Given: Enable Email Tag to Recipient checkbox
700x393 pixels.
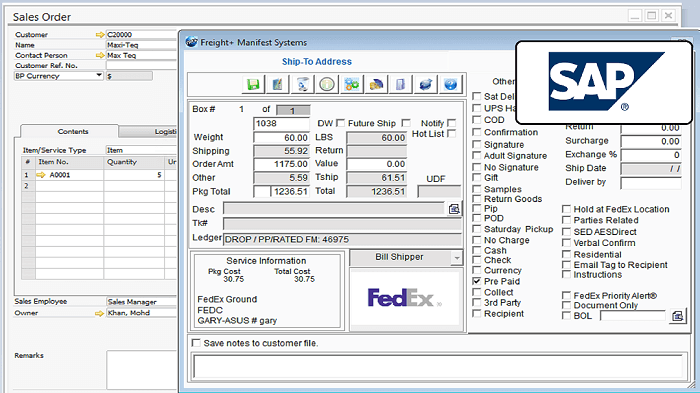Looking at the screenshot, I should pyautogui.click(x=566, y=265).
